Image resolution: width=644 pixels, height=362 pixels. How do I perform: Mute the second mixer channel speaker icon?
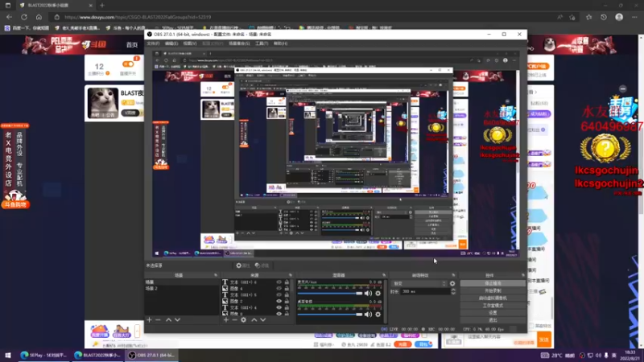(368, 315)
